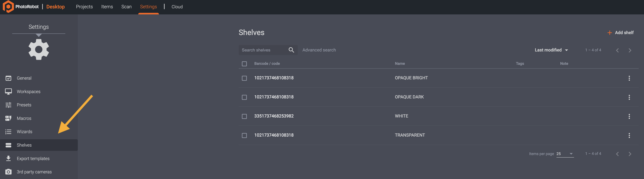Click the Wizards list icon
The width and height of the screenshot is (644, 179).
8,132
